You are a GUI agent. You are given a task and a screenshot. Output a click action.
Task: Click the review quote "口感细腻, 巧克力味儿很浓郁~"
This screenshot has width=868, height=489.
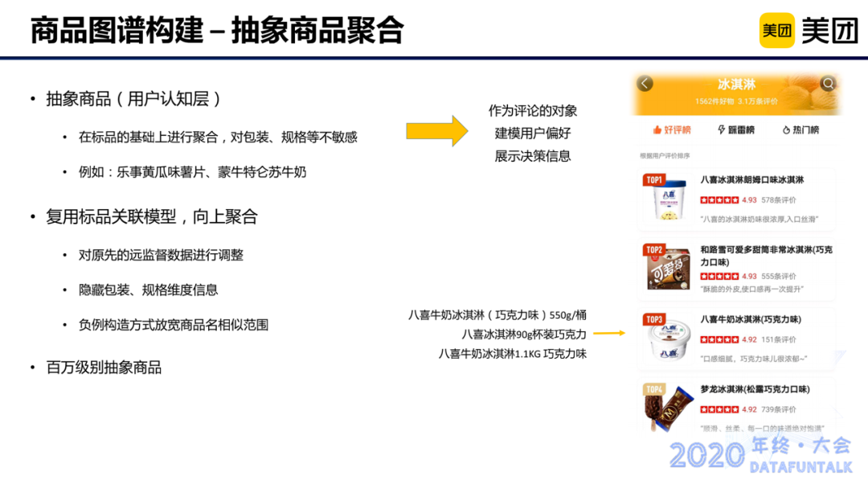[753, 359]
